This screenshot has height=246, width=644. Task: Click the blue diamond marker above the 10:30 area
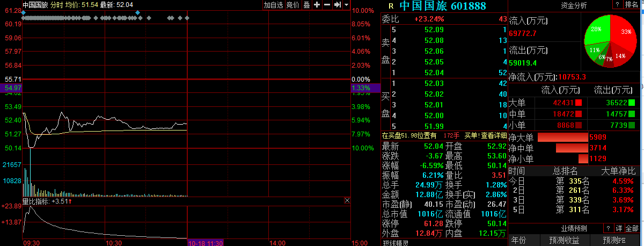(x=138, y=12)
